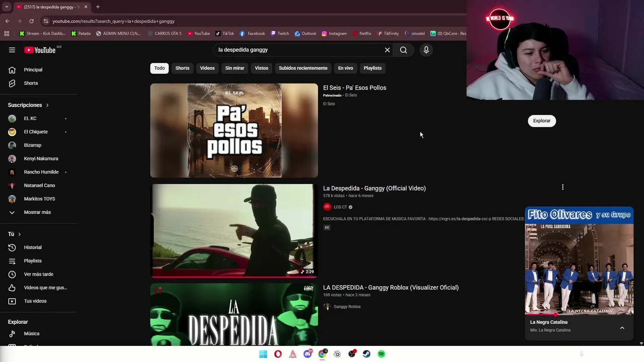Viewport: 644px width, 362px height.
Task: Select the Sin mirar filter chip
Action: click(234, 68)
